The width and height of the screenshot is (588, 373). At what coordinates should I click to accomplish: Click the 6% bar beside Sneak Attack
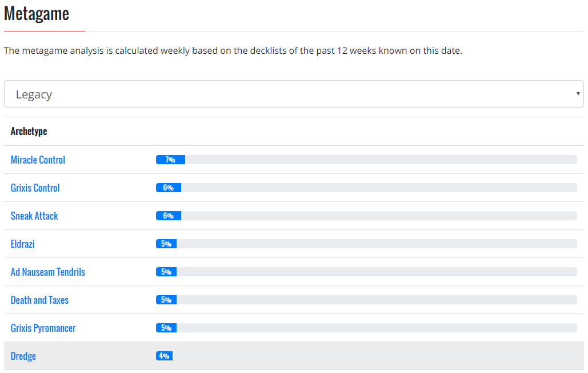[169, 216]
